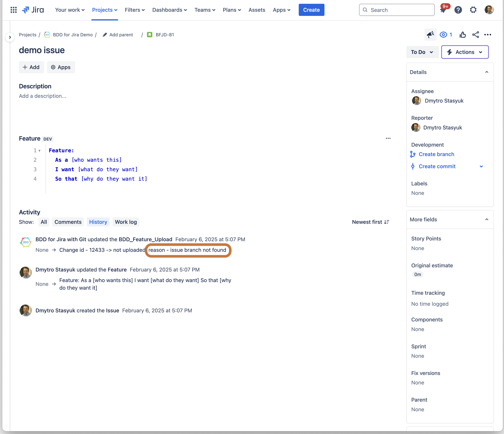The width and height of the screenshot is (504, 434).
Task: Open the Assets page
Action: pos(257,10)
